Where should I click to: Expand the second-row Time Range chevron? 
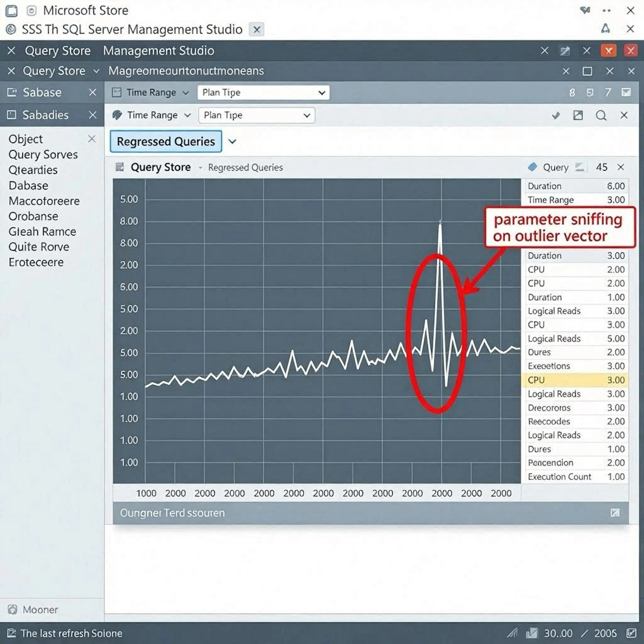coord(188,115)
